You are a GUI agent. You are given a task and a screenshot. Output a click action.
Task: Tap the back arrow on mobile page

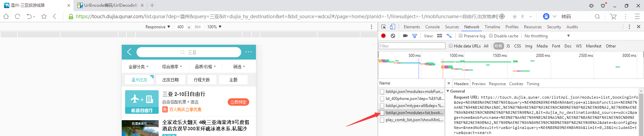tap(129, 52)
